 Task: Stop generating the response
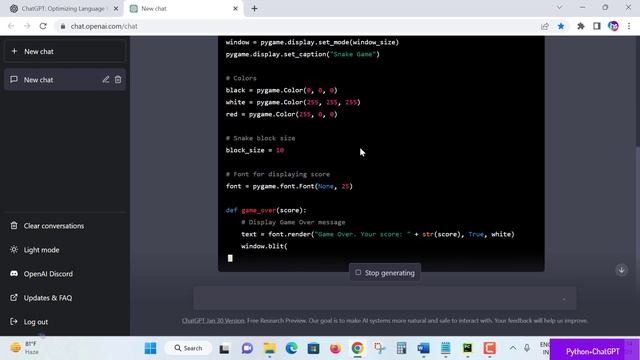(x=385, y=273)
